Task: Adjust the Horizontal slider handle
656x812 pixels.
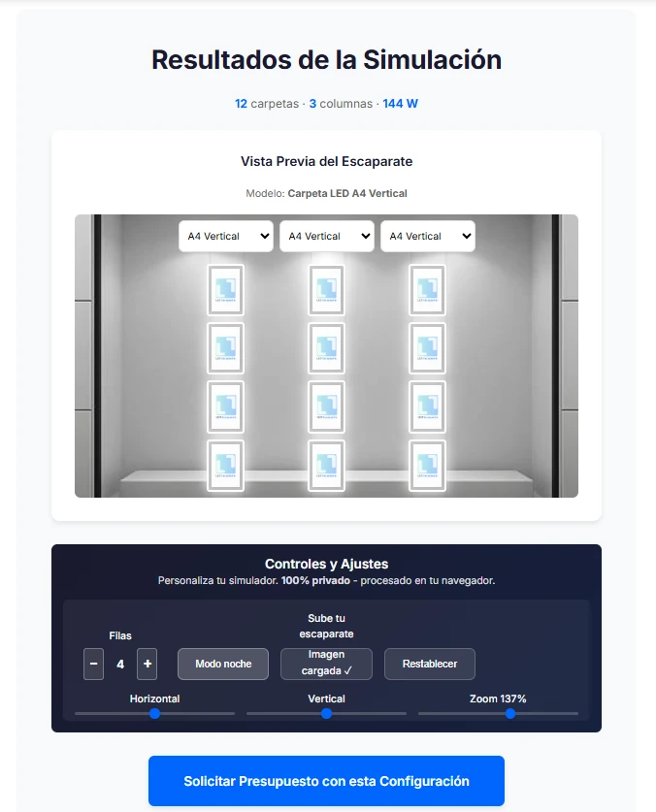Action: 154,714
